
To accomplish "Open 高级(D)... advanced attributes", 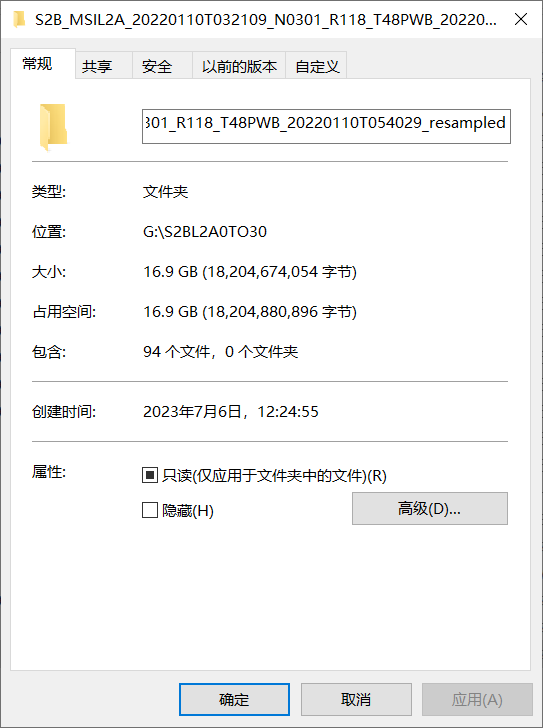I will 430,508.
